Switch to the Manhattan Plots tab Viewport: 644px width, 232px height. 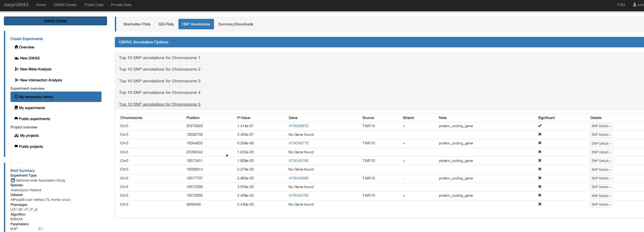coord(137,24)
